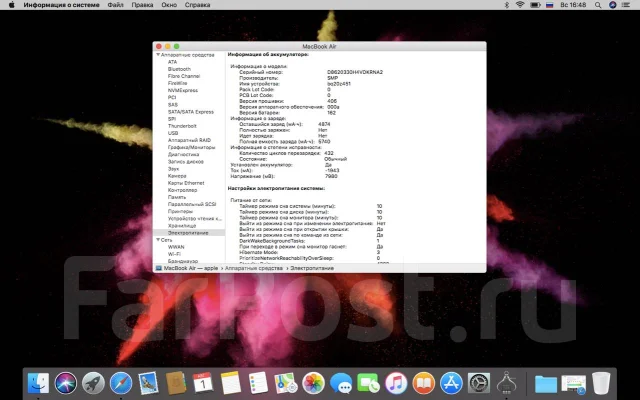The height and width of the screenshot is (400, 640).
Task: Select Принтеры in the sidebar
Action: [x=180, y=211]
